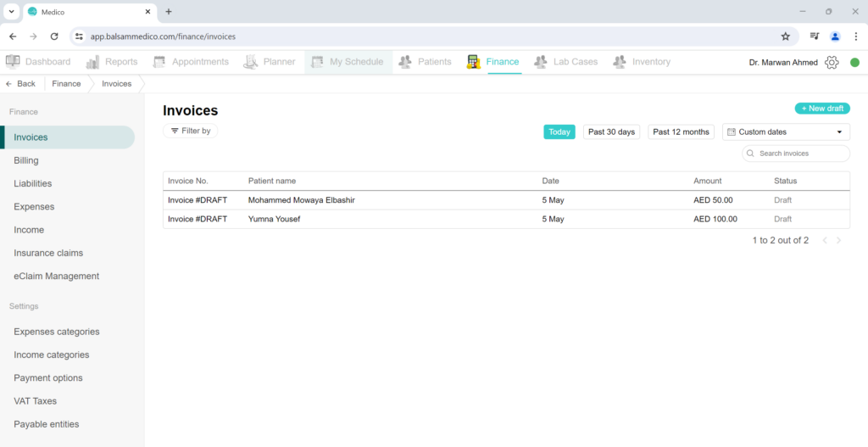The height and width of the screenshot is (447, 868).
Task: Open the Filter by options
Action: click(190, 131)
